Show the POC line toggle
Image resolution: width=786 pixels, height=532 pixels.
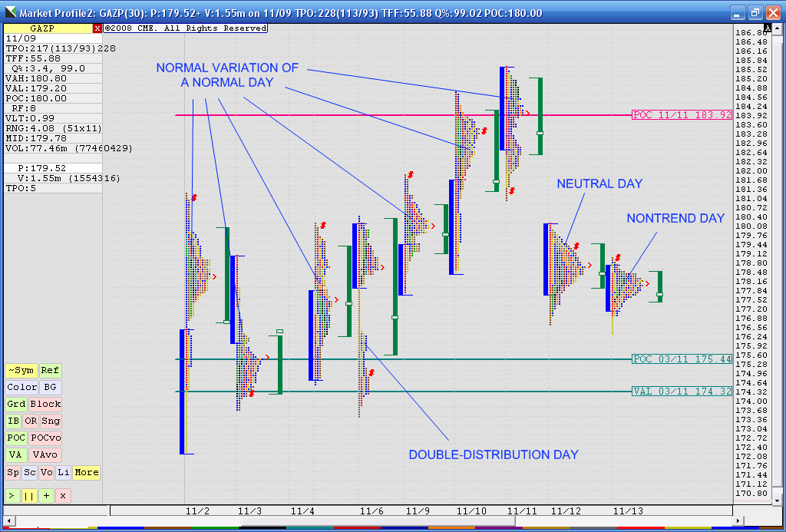(16, 438)
